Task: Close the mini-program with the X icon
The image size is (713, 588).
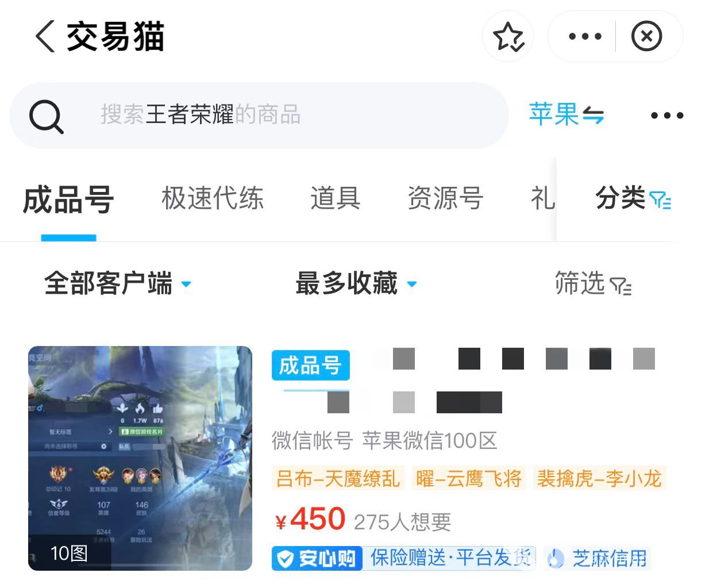Action: click(x=647, y=36)
